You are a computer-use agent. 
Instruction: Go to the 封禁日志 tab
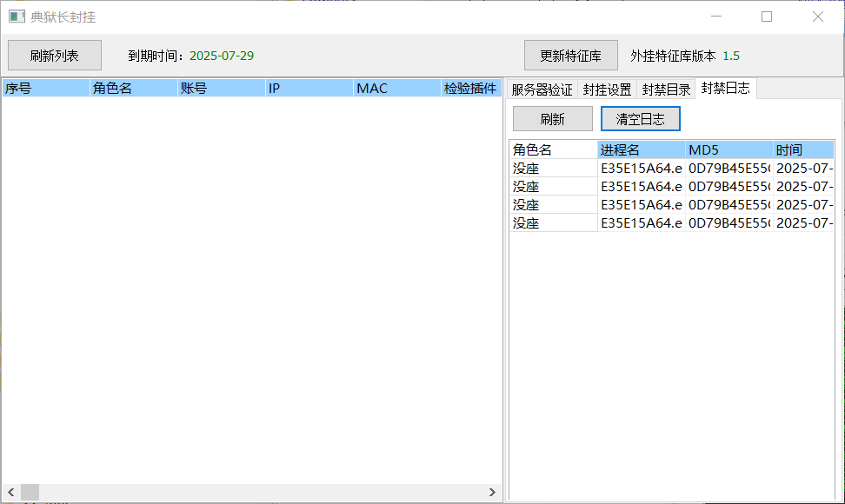pyautogui.click(x=725, y=88)
